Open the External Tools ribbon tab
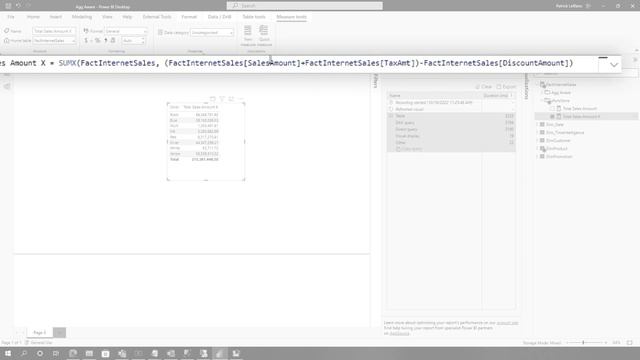The width and height of the screenshot is (640, 360). click(x=157, y=17)
